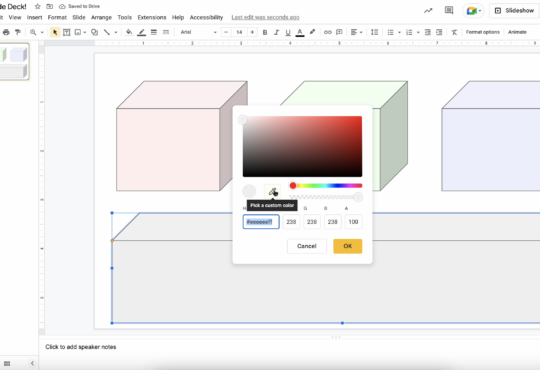Open the Border dash option

coord(166,32)
